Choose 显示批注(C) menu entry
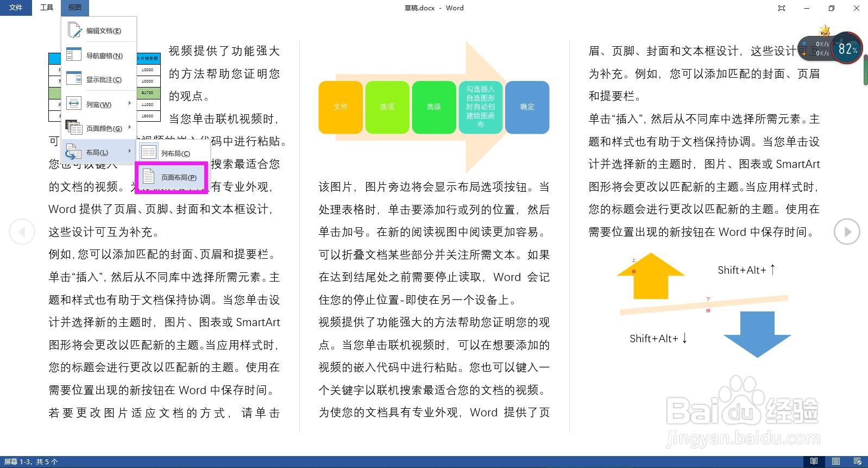The image size is (868, 468). pos(99,79)
